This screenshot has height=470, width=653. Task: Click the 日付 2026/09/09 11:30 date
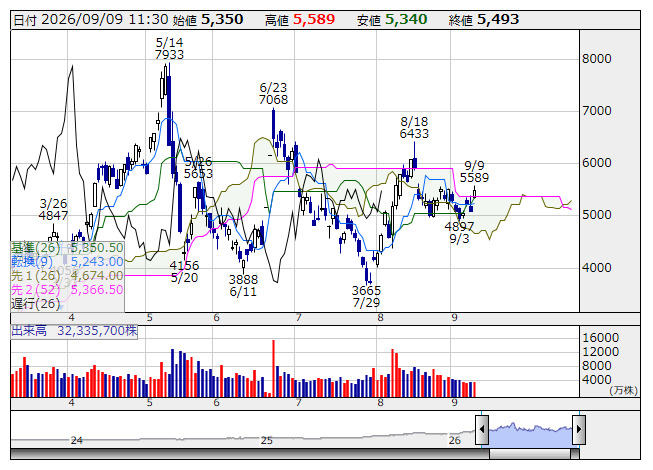pos(91,20)
